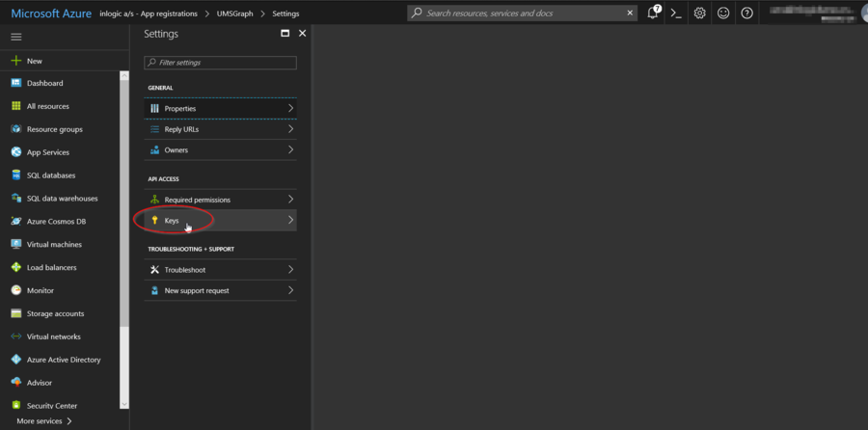Click the green New plus icon

[x=16, y=61]
